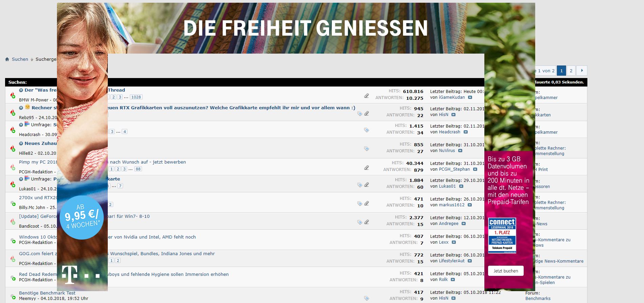Click the hot-thread status icon in the Hille82 row

(x=13, y=148)
